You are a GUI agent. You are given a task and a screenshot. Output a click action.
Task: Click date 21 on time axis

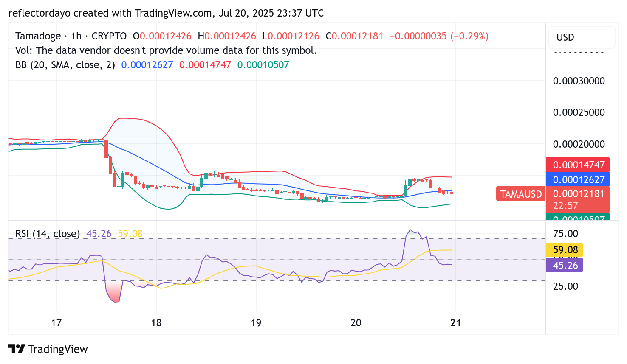tap(456, 323)
